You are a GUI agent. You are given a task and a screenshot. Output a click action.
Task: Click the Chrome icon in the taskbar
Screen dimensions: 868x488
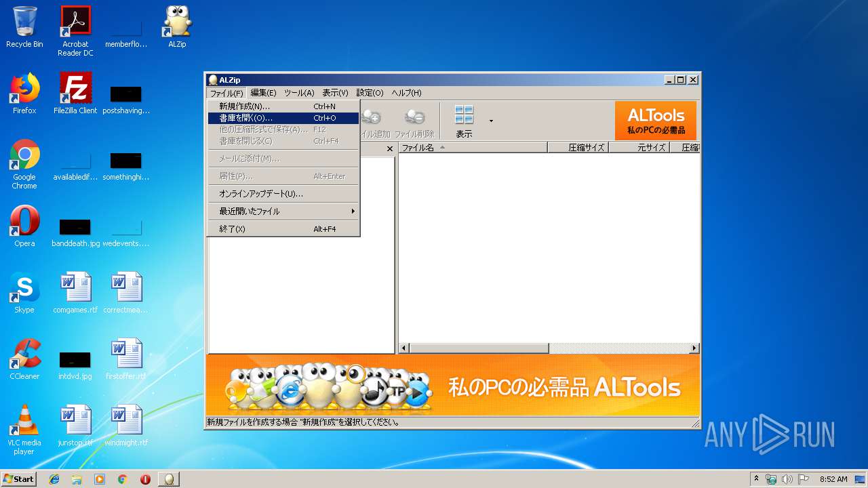coord(123,479)
